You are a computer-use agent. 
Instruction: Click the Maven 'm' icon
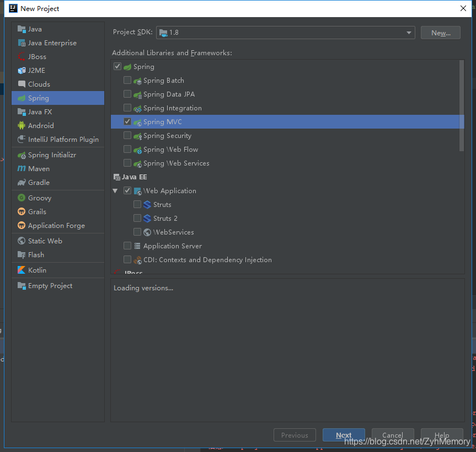22,168
